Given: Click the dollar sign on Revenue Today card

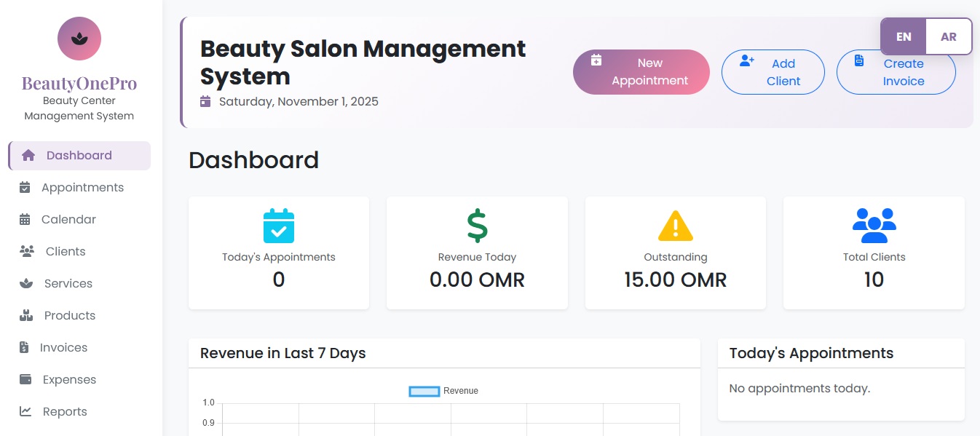Looking at the screenshot, I should point(477,226).
